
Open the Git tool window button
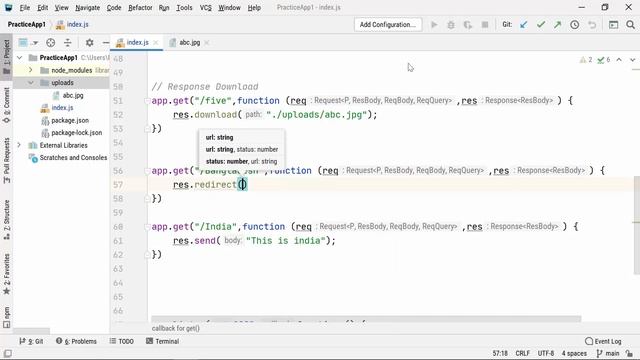pos(31,341)
